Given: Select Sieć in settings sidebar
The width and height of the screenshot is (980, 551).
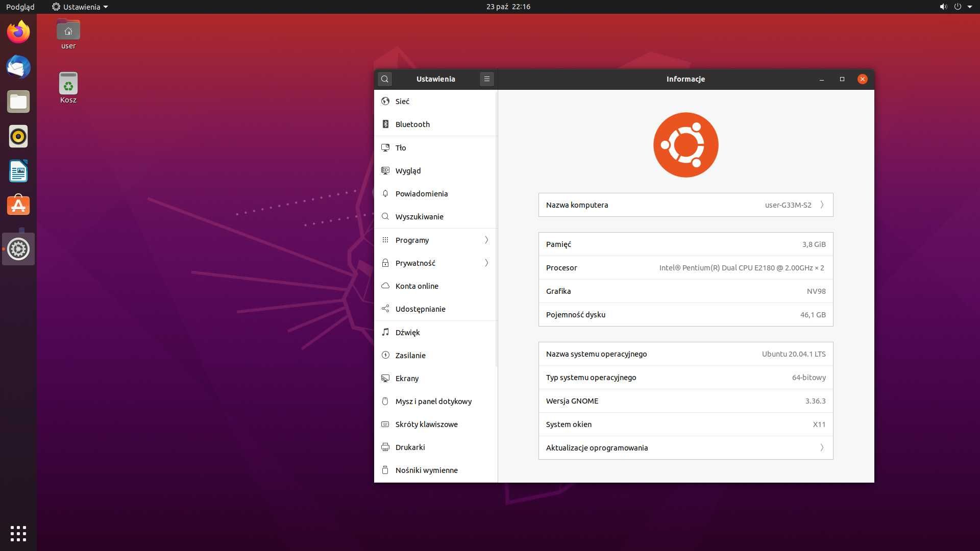Looking at the screenshot, I should coord(435,101).
